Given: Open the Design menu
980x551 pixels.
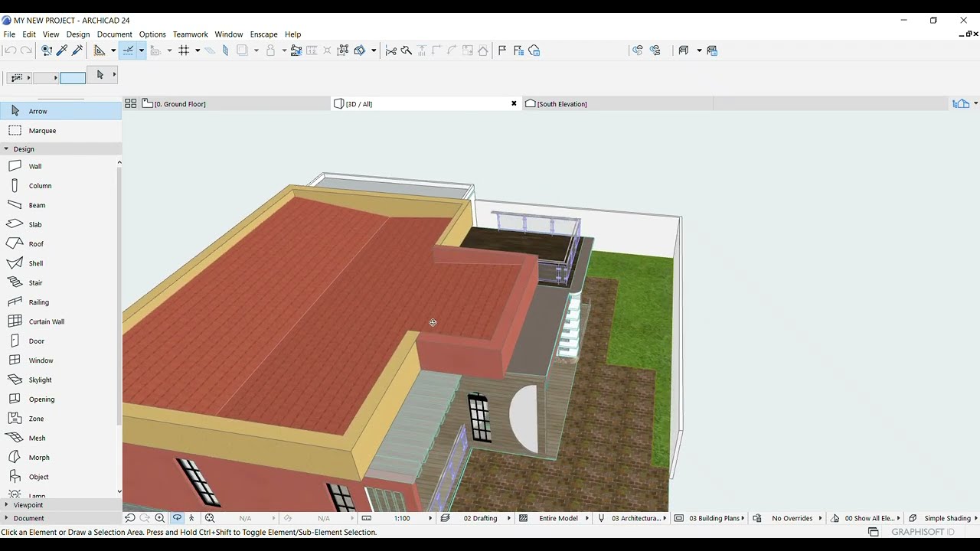Looking at the screenshot, I should pos(78,34).
